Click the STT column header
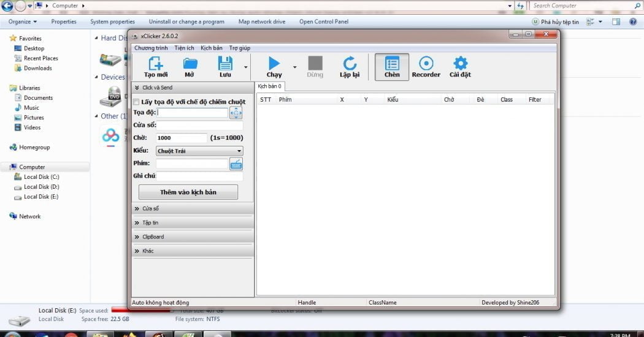The height and width of the screenshot is (337, 644). coord(266,99)
